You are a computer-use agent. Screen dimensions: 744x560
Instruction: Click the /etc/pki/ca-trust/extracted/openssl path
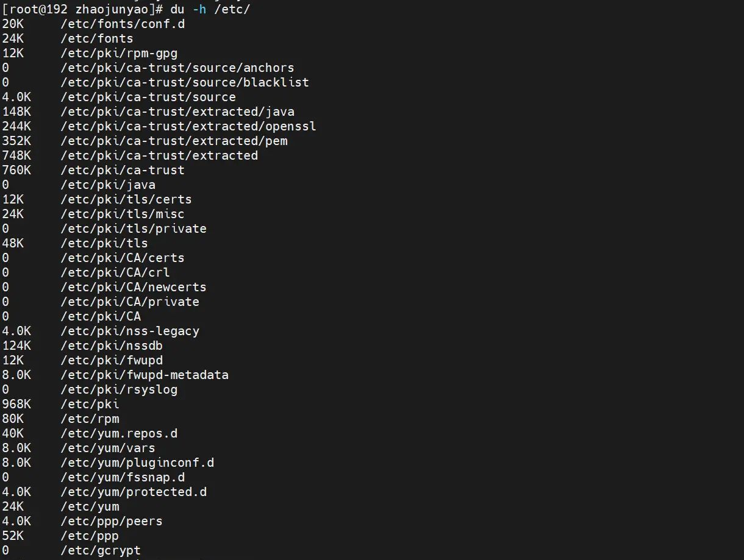click(x=188, y=127)
